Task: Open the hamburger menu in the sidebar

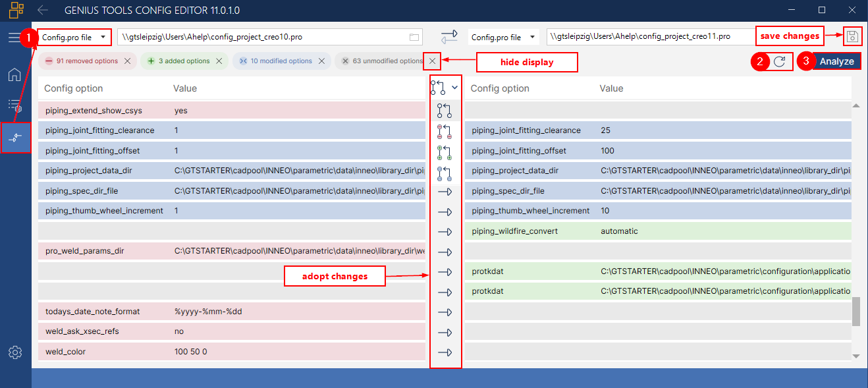Action: (x=14, y=38)
